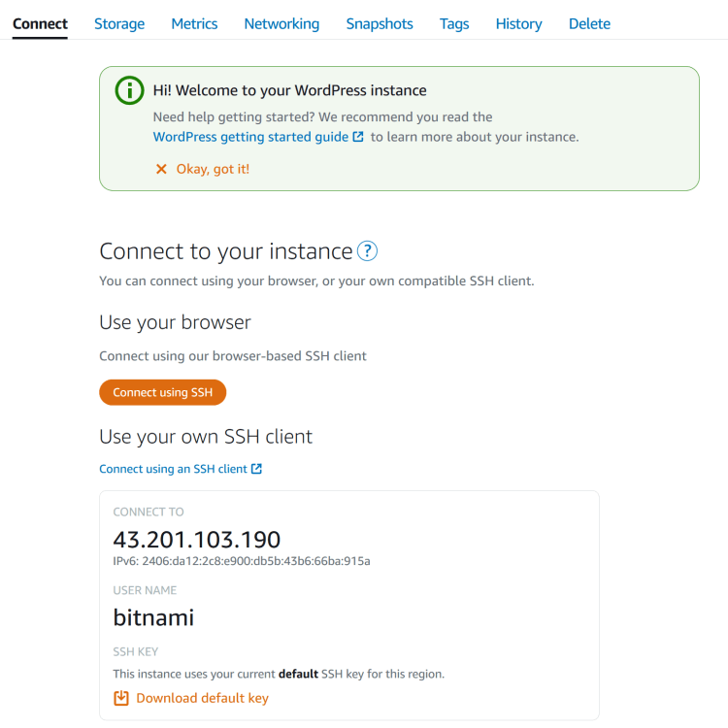728x728 pixels.
Task: Dismiss banner with Okay, got it!
Action: tap(213, 169)
